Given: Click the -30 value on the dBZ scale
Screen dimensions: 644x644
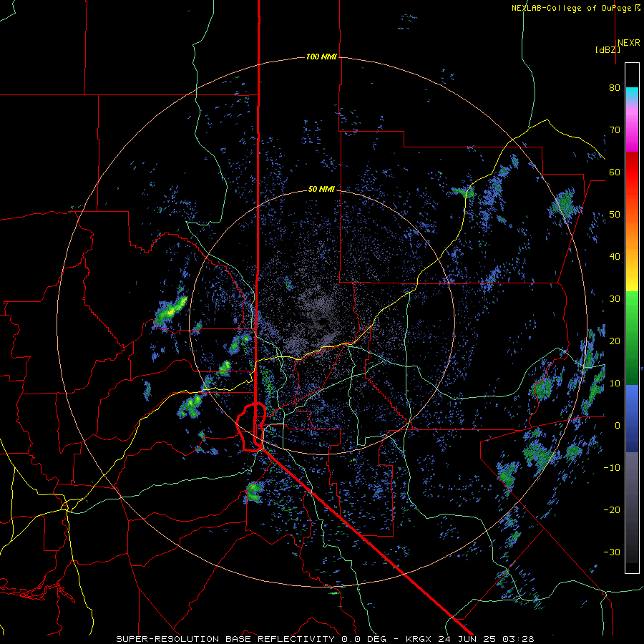Looking at the screenshot, I should pyautogui.click(x=612, y=552).
